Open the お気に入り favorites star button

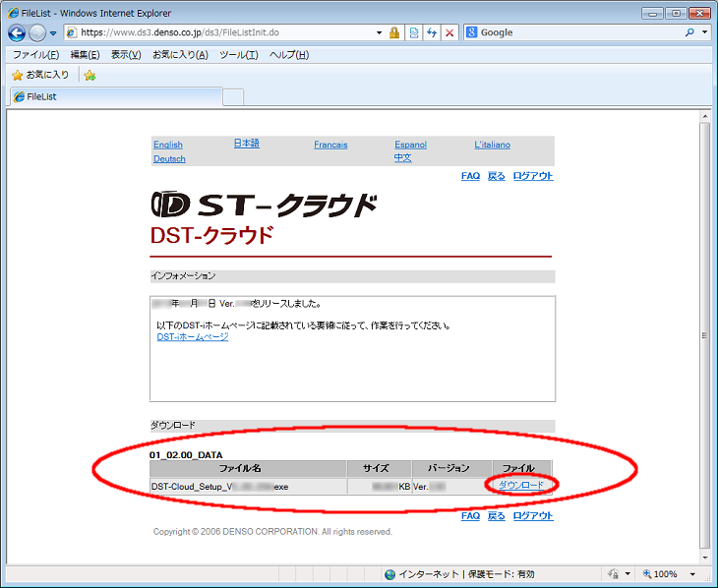[x=40, y=75]
